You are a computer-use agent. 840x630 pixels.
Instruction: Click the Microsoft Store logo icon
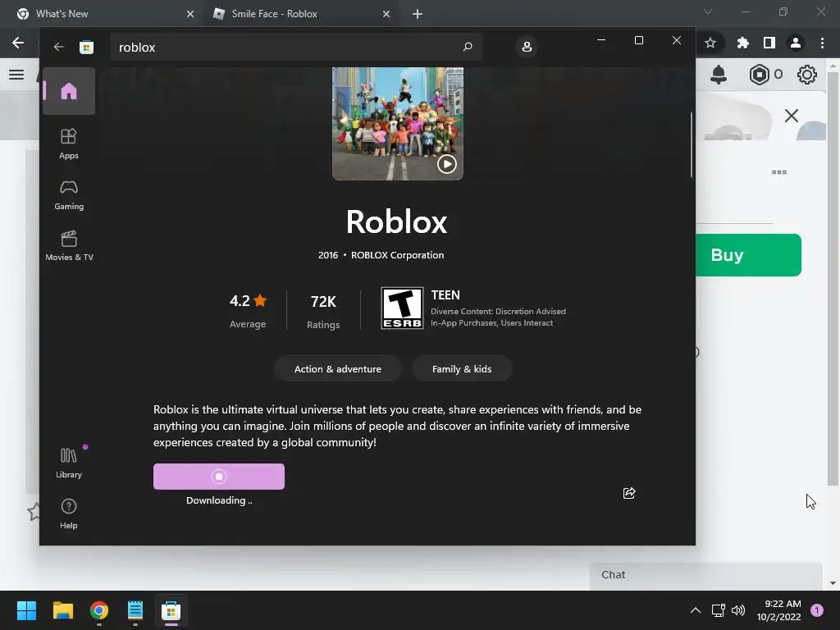click(x=86, y=47)
